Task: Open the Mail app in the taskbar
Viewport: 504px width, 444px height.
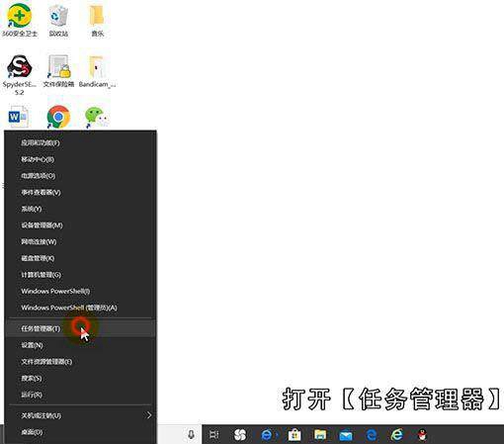Action: point(346,435)
